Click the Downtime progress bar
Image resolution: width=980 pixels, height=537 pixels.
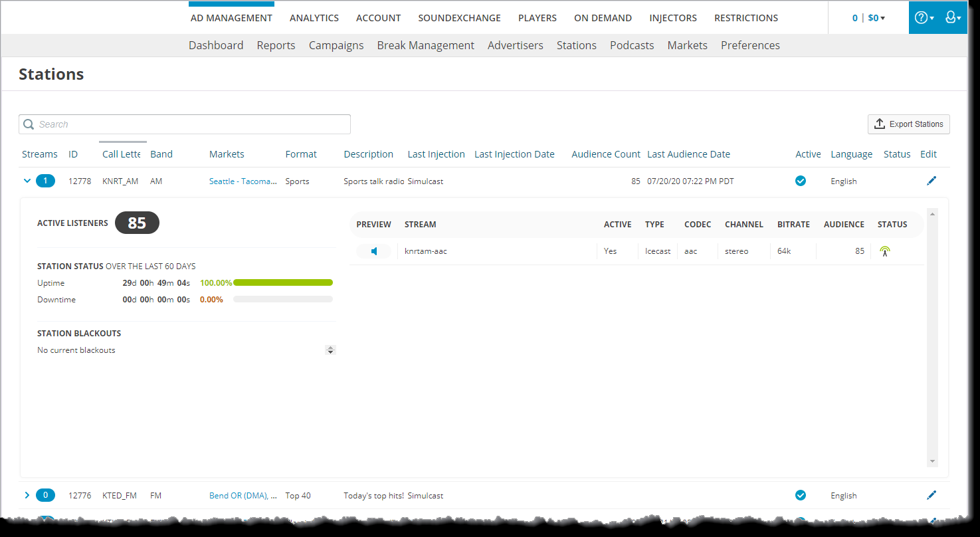point(283,300)
